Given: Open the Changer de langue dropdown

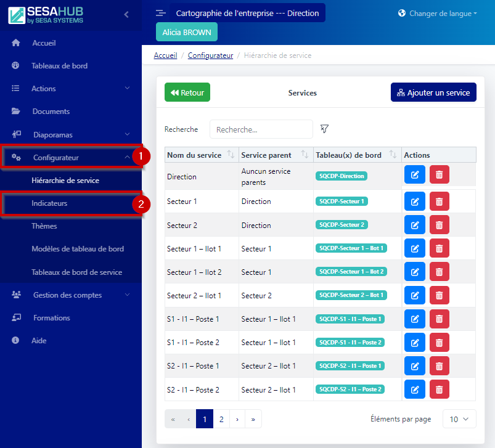Looking at the screenshot, I should (x=438, y=14).
